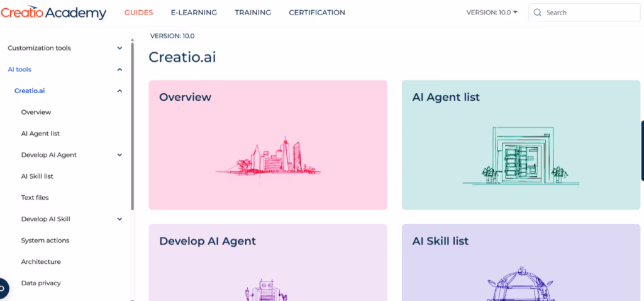Viewport: 644px width, 301px height.
Task: Open the VERSION: 10.0 dropdown in header
Action: [x=492, y=13]
